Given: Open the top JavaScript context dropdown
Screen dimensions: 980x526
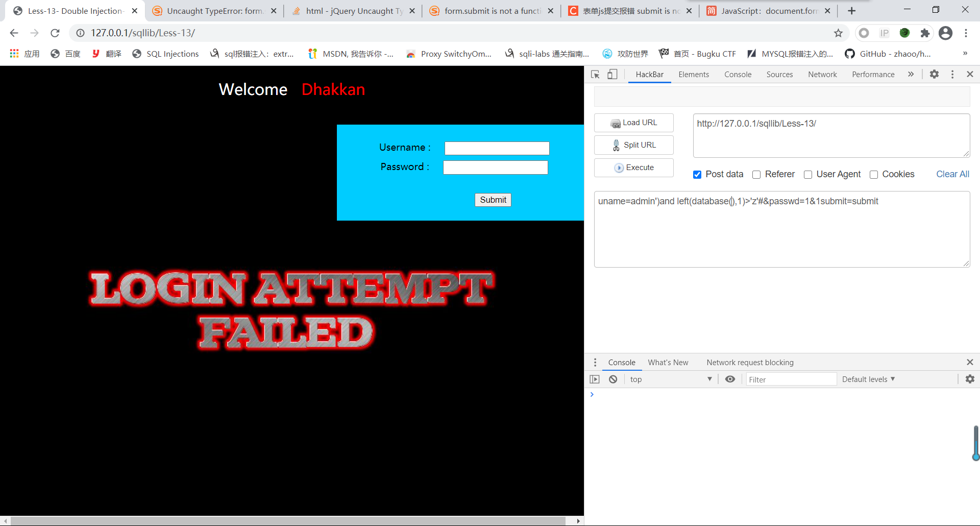Looking at the screenshot, I should click(670, 379).
